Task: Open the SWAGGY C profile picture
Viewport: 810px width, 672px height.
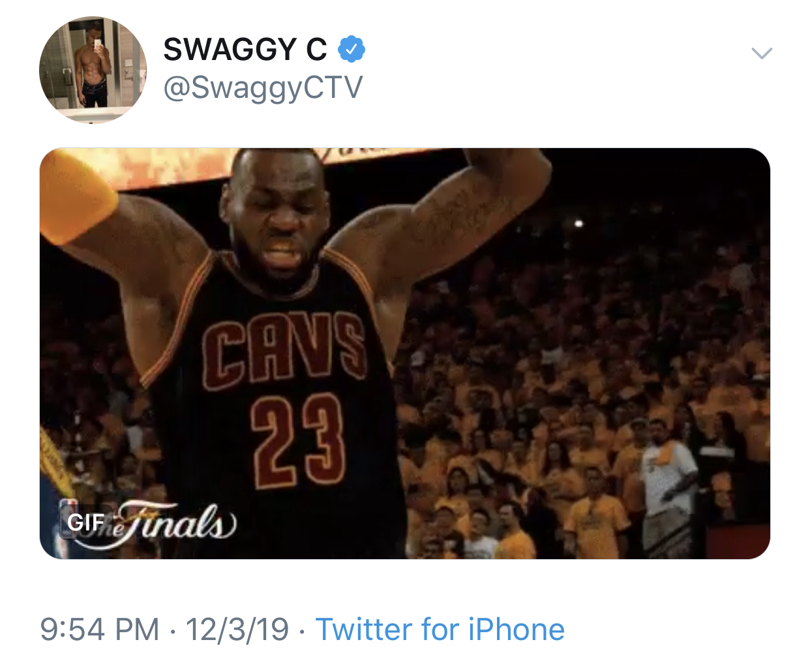Action: coord(93,70)
